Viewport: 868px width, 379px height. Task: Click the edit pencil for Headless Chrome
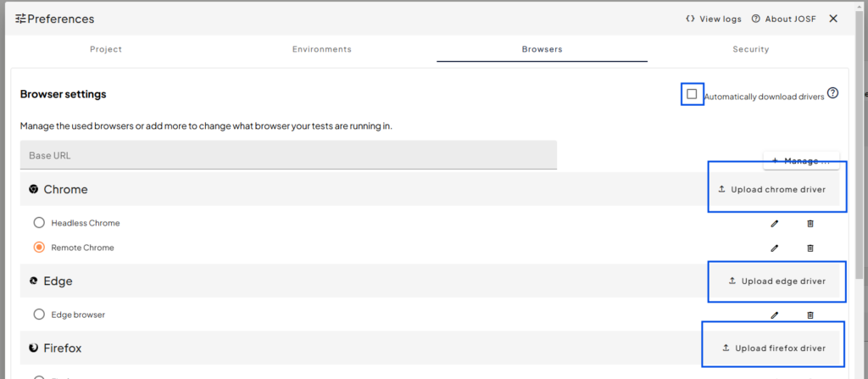774,223
